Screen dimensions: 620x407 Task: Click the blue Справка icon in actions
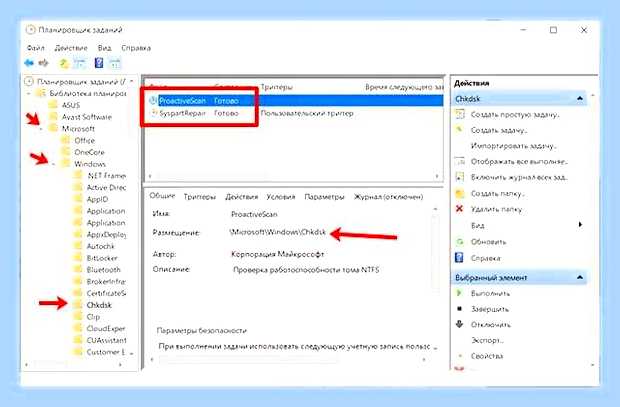coord(459,258)
